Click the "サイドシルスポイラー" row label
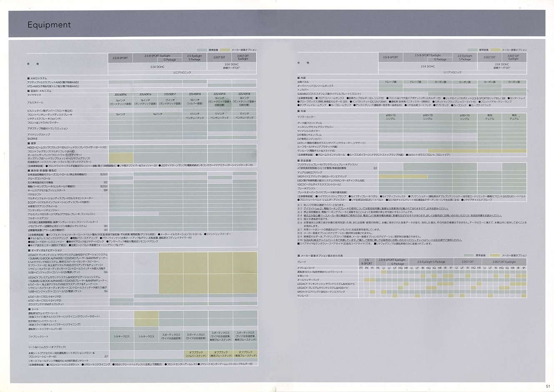Image resolution: width=554 pixels, height=392 pixels. pyautogui.click(x=309, y=131)
